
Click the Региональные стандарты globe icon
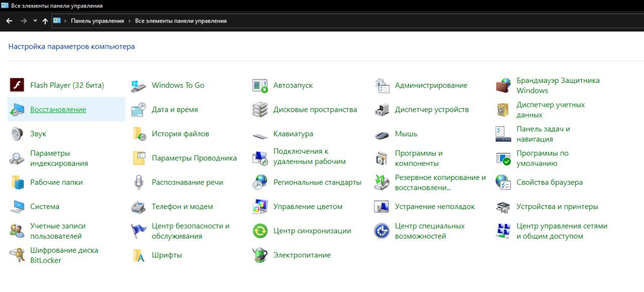pos(260,182)
